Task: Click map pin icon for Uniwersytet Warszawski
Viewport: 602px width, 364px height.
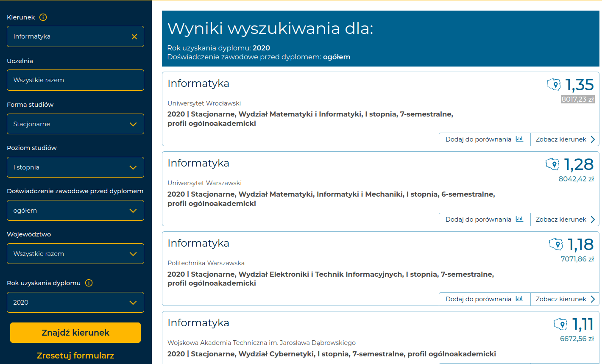Action: 552,164
